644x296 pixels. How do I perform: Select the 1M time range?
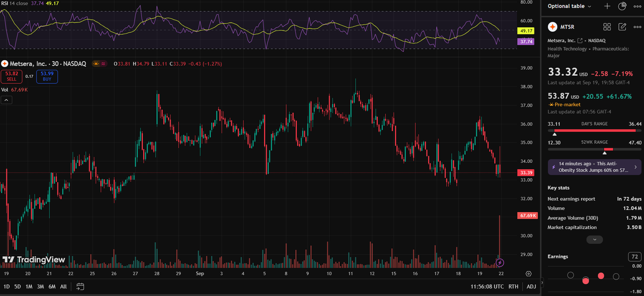tap(29, 286)
